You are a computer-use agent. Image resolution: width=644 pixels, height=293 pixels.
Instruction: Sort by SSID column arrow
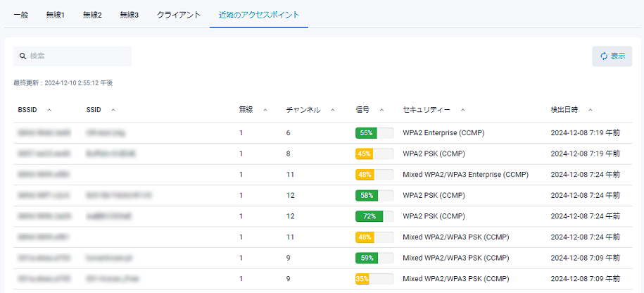click(113, 110)
